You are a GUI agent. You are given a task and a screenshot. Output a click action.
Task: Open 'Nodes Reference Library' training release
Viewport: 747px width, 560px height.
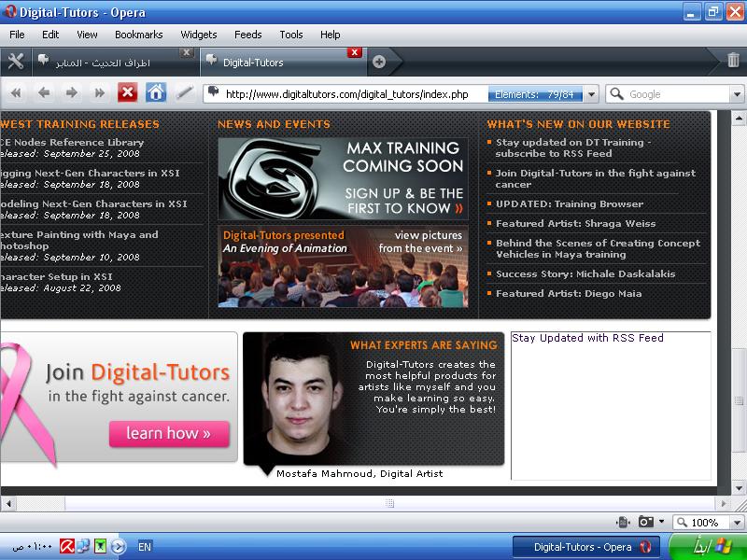pos(72,142)
